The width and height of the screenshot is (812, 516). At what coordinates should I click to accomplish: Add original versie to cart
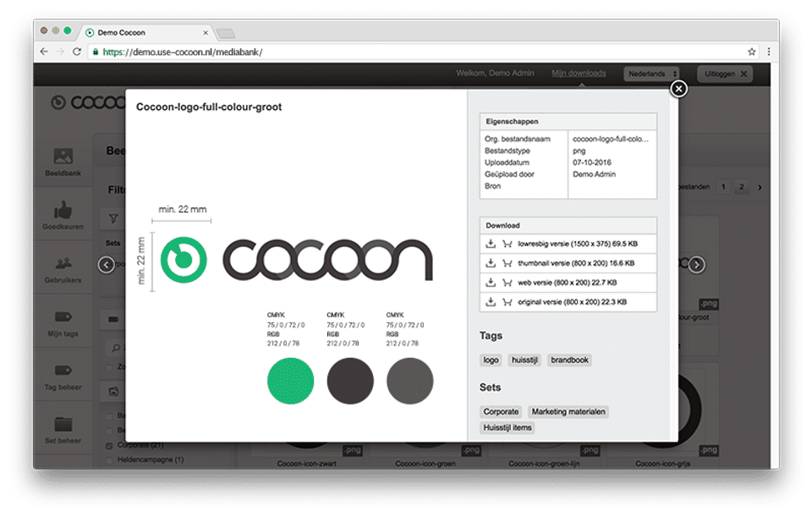click(507, 301)
